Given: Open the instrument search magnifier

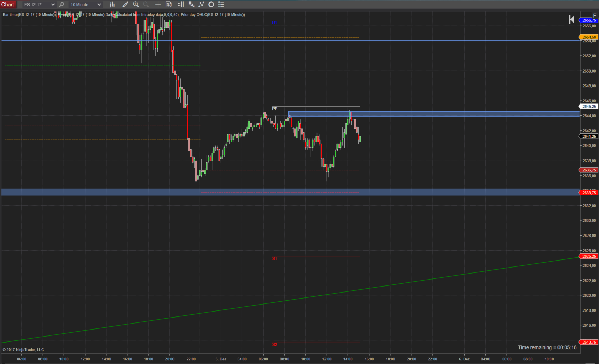Looking at the screenshot, I should coord(62,5).
